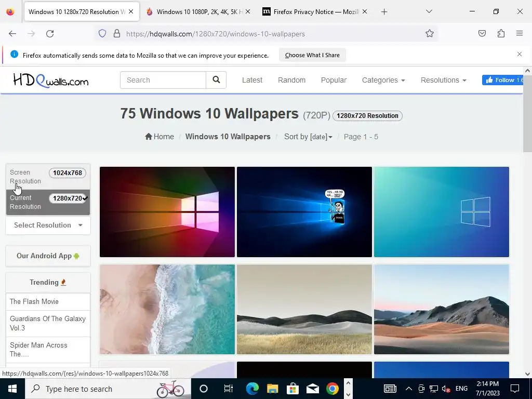Click the scrollbar down arrow

tap(527, 374)
